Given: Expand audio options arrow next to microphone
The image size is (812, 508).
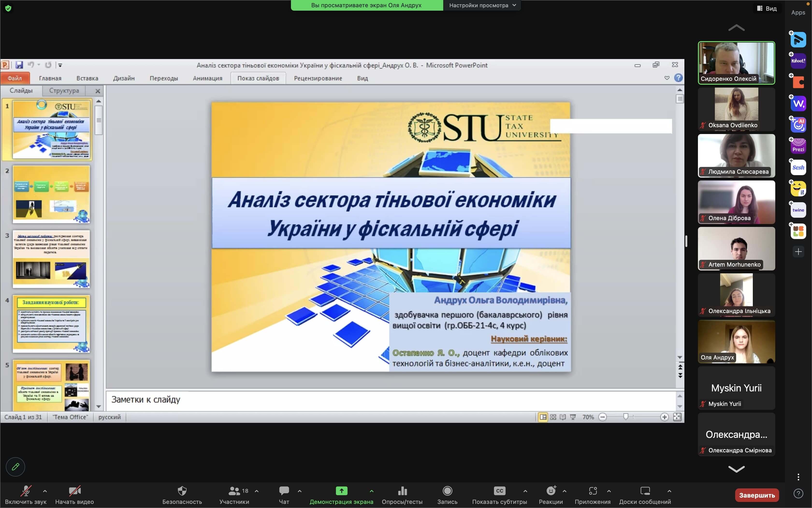Looking at the screenshot, I should click(45, 491).
